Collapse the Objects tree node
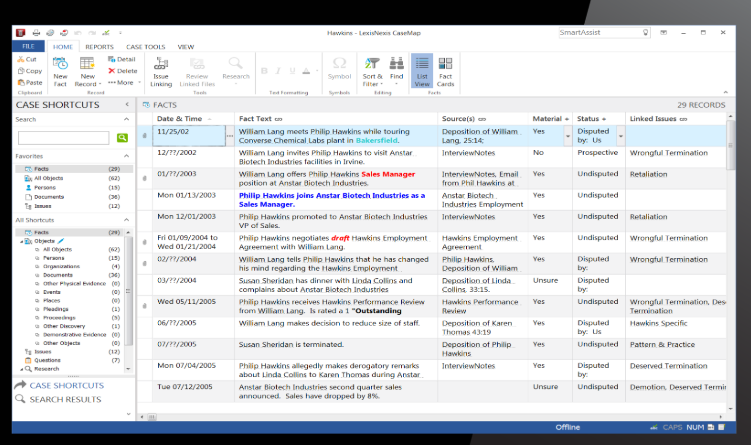 (x=21, y=241)
